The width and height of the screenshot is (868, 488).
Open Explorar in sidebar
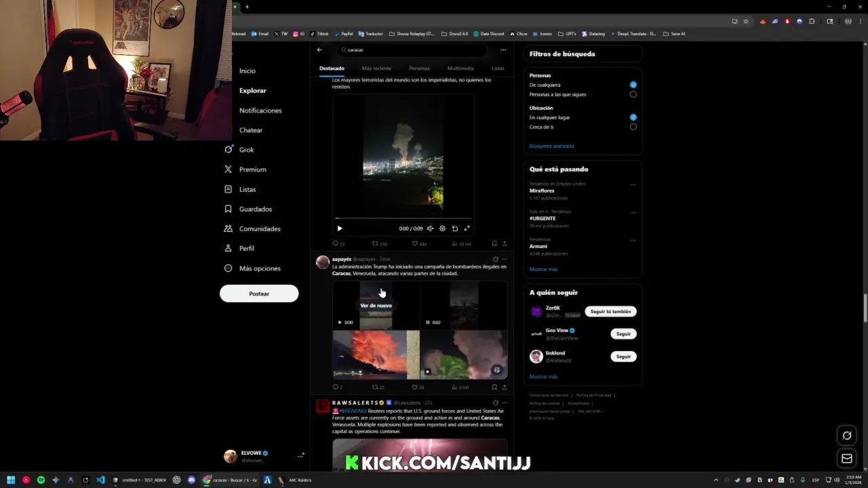point(252,90)
